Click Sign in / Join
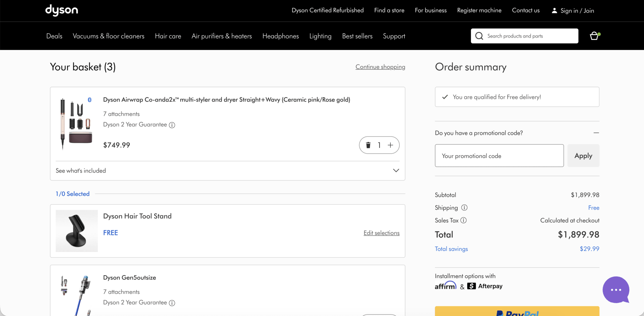The image size is (644, 316). [x=577, y=11]
